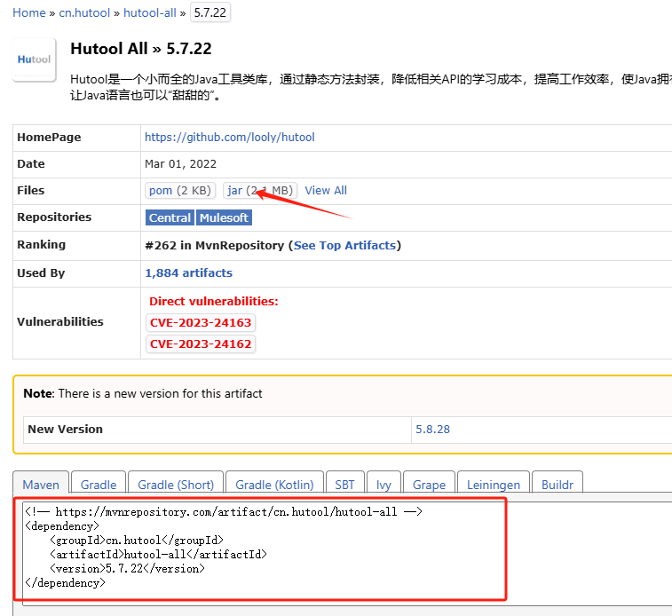The width and height of the screenshot is (672, 616).
Task: Switch to the Gradle tab
Action: tap(99, 485)
